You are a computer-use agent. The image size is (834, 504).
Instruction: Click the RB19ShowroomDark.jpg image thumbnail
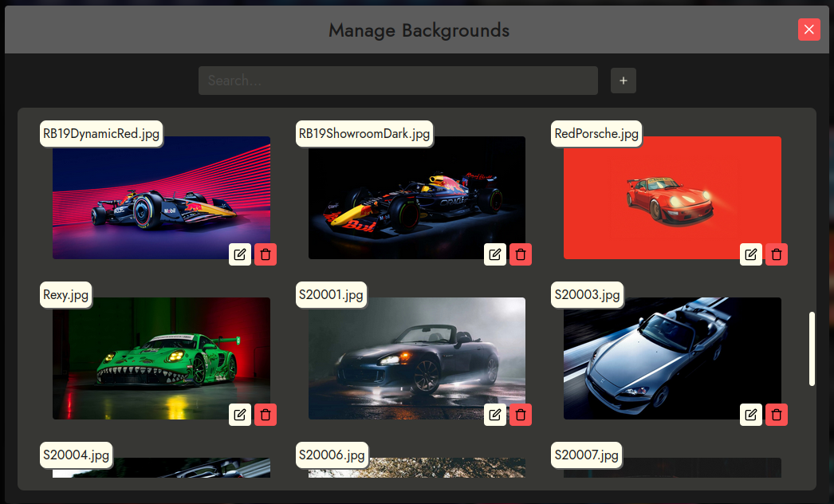point(416,199)
